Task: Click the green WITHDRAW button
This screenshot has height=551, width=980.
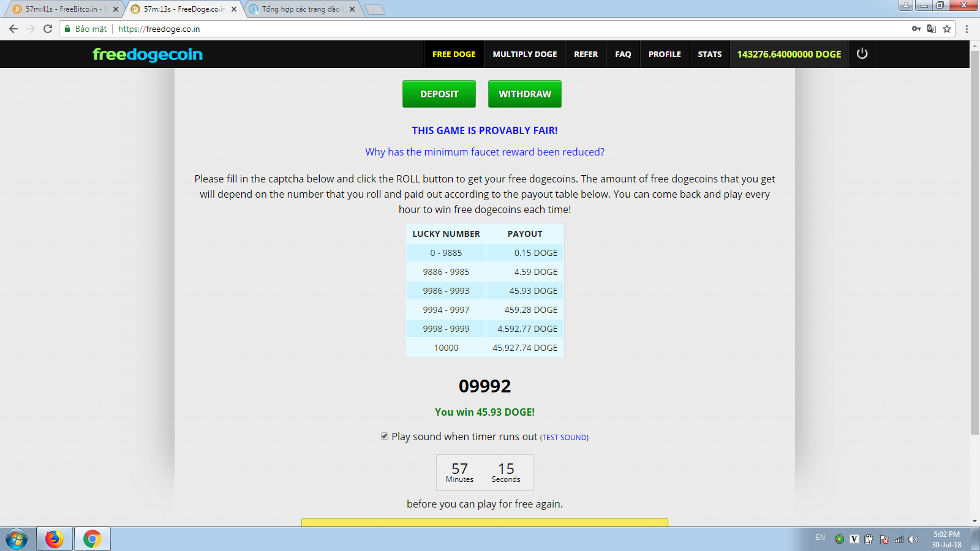Action: click(x=525, y=94)
